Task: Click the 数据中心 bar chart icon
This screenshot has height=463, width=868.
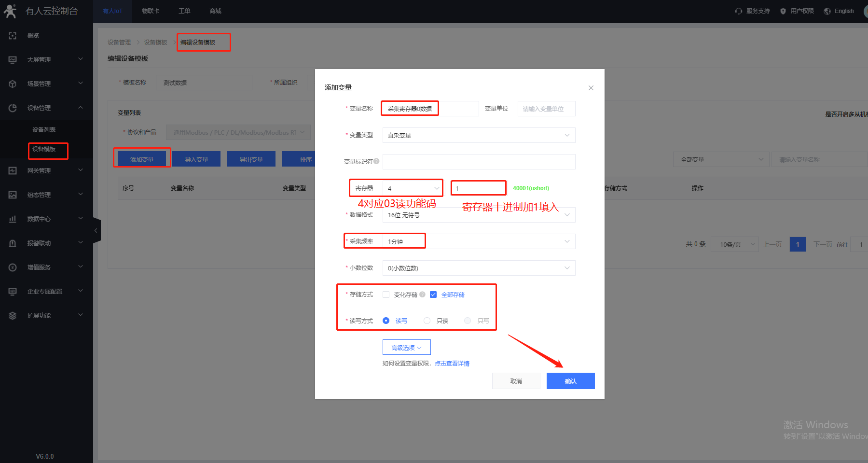Action: [x=13, y=219]
